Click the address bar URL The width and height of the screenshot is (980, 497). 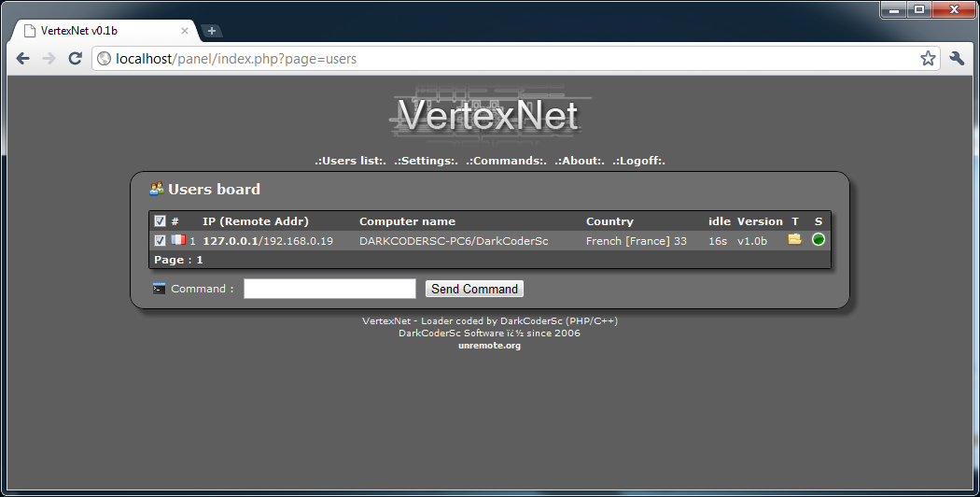[x=236, y=59]
